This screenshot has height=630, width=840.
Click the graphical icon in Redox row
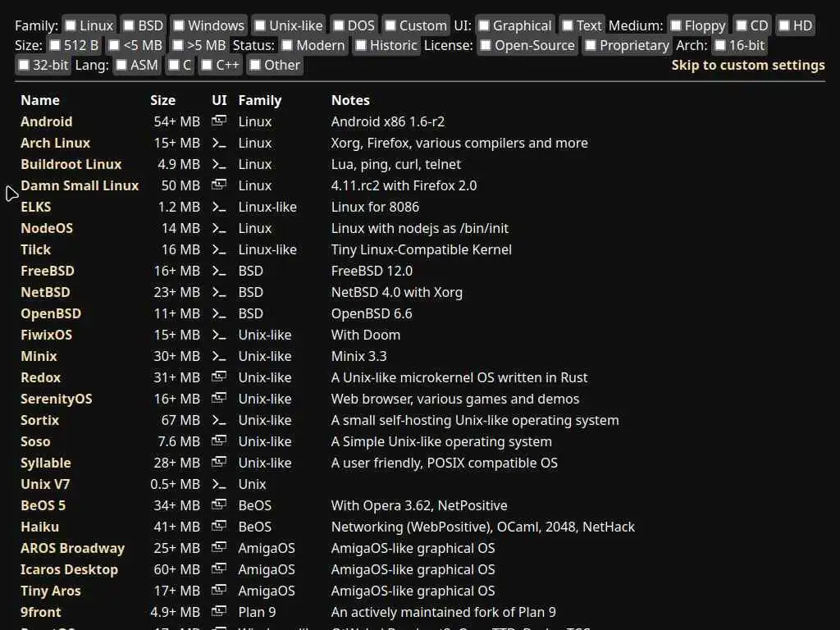[218, 377]
